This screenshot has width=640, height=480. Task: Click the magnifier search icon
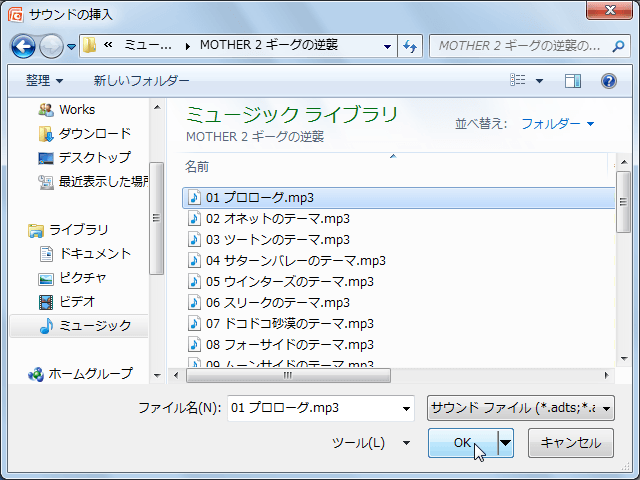[618, 46]
